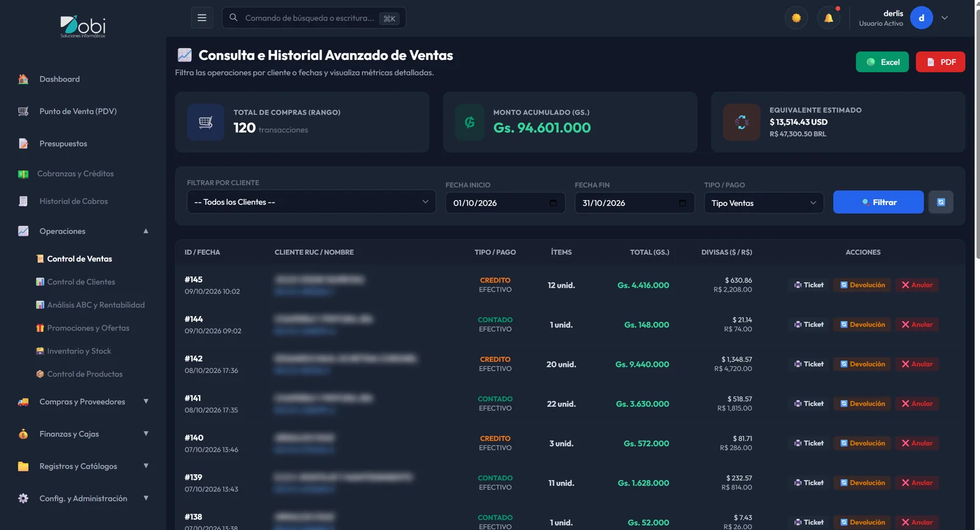Start a Devolución for sale #140
The image size is (980, 530).
(x=862, y=443)
